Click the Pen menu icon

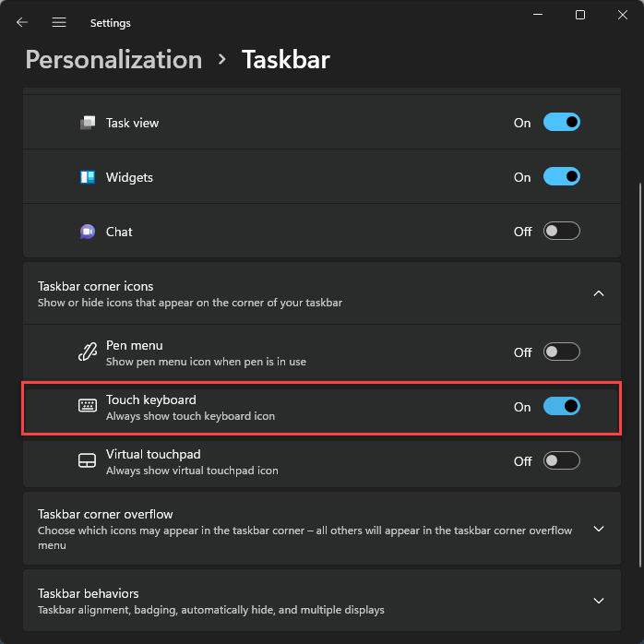[88, 352]
